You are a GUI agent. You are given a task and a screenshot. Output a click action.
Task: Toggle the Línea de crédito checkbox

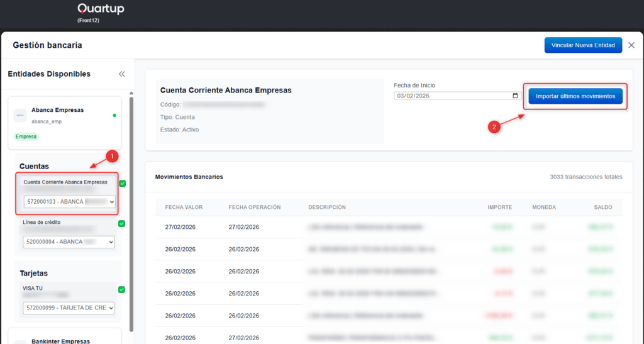pyautogui.click(x=122, y=223)
